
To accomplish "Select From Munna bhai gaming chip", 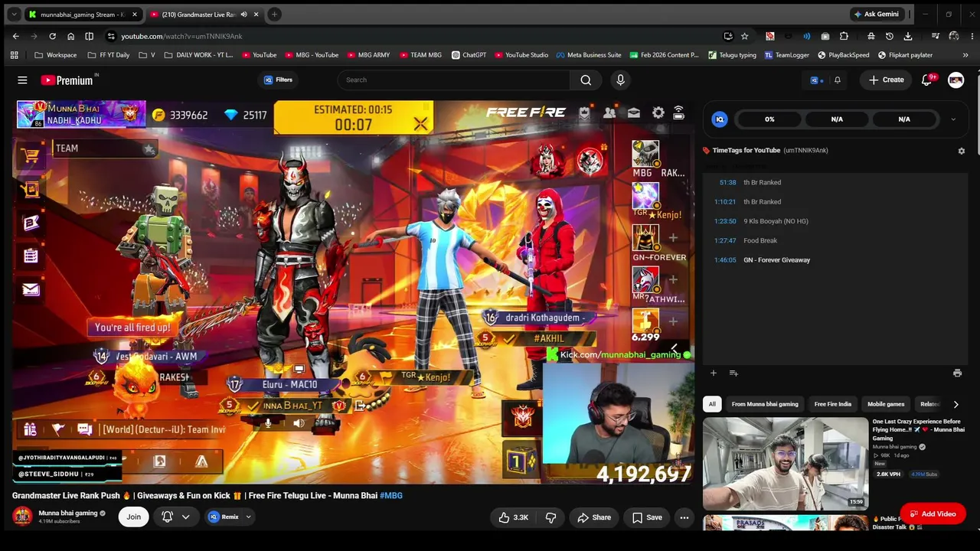I will click(765, 404).
